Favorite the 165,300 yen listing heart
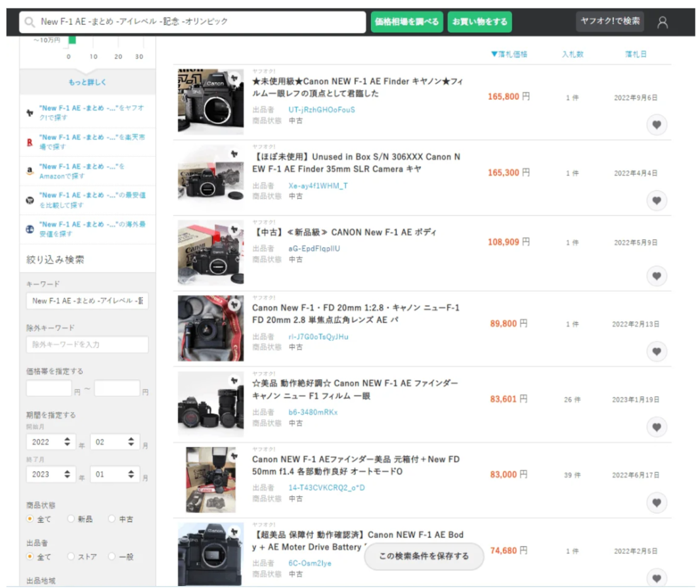Image resolution: width=700 pixels, height=588 pixels. tap(656, 200)
